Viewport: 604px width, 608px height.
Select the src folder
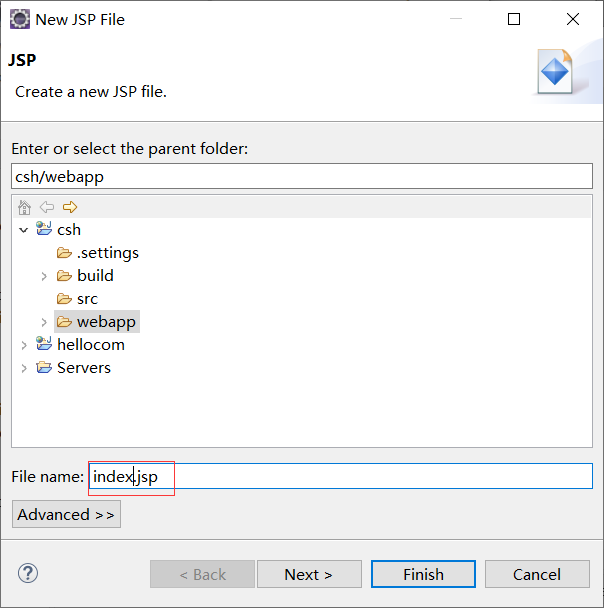[x=87, y=299]
